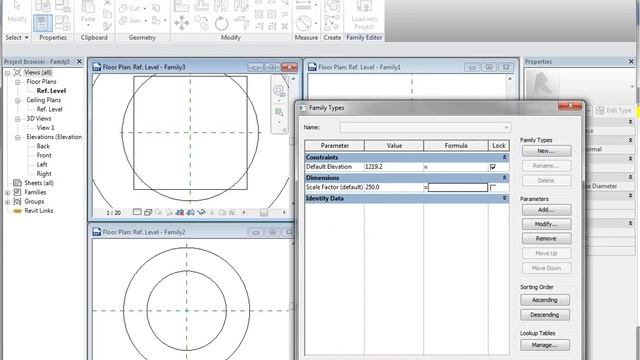Select the Offset tool
This screenshot has height=360, width=640.
pos(201,6)
